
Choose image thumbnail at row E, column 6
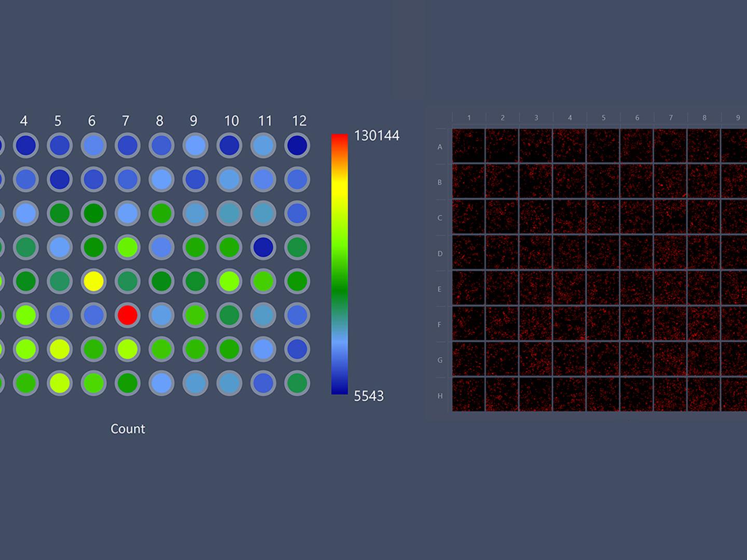click(x=637, y=288)
